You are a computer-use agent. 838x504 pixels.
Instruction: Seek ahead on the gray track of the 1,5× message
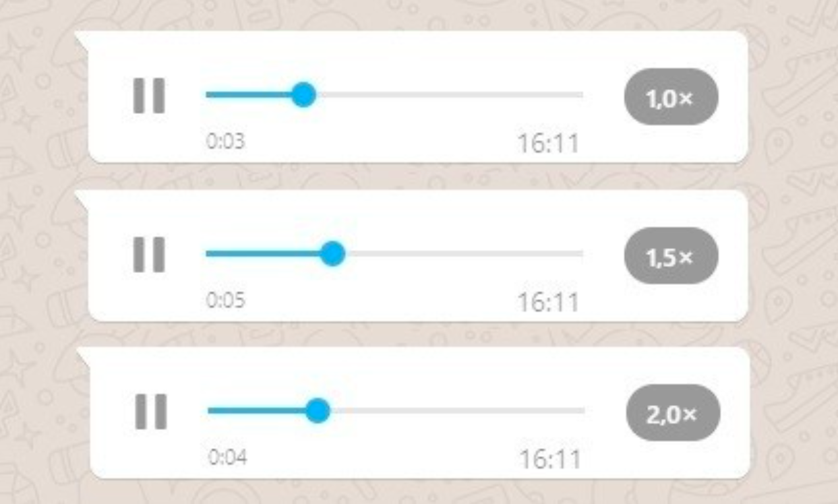click(464, 254)
